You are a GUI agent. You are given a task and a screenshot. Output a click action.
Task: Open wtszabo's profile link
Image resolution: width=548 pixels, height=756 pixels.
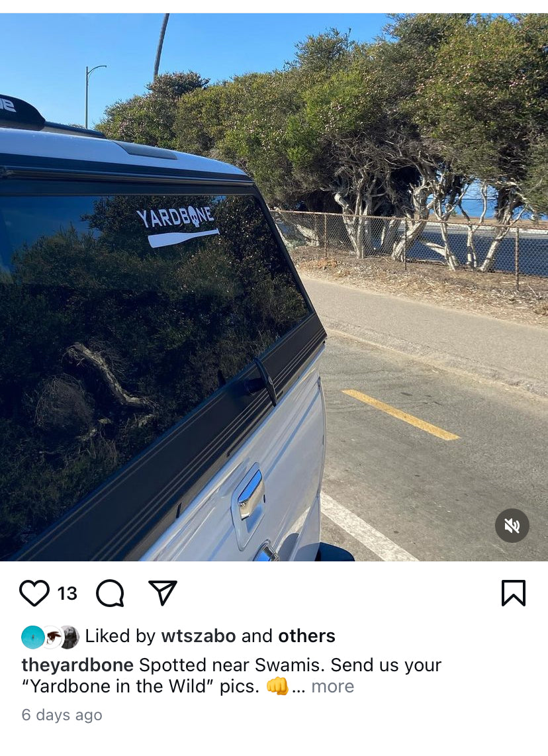pos(199,636)
